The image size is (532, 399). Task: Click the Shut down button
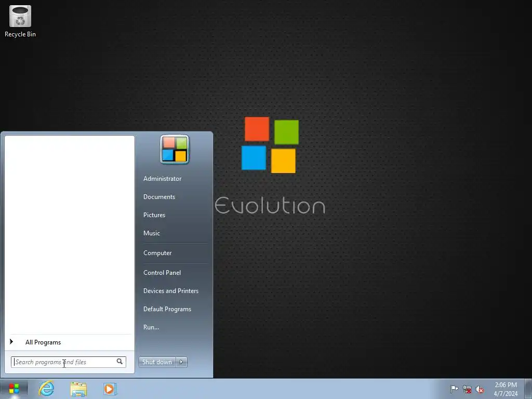(x=157, y=362)
